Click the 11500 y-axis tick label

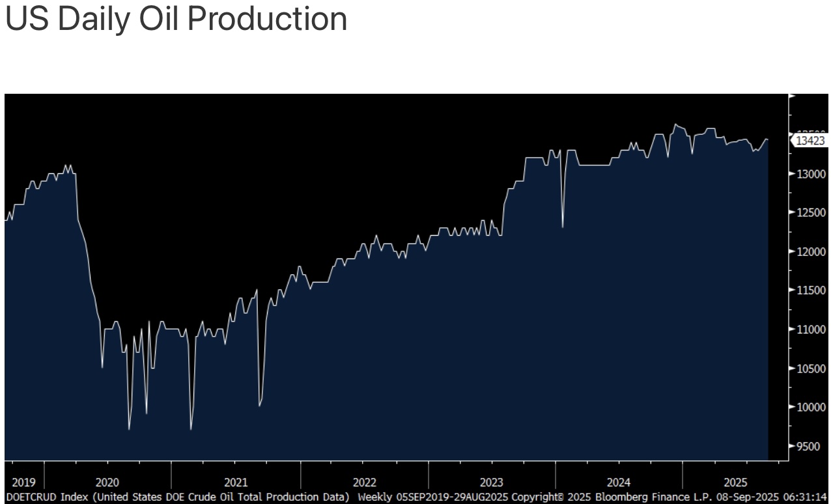(810, 290)
